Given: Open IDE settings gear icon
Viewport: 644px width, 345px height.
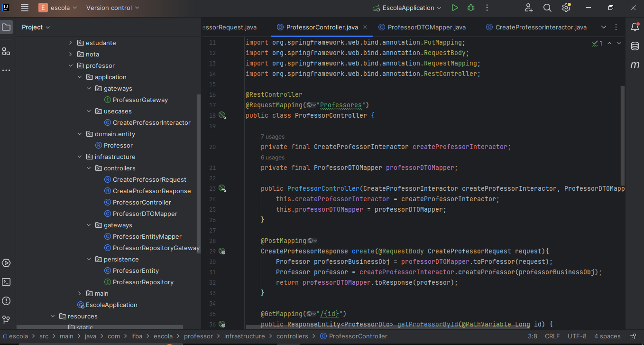Looking at the screenshot, I should pos(566,8).
